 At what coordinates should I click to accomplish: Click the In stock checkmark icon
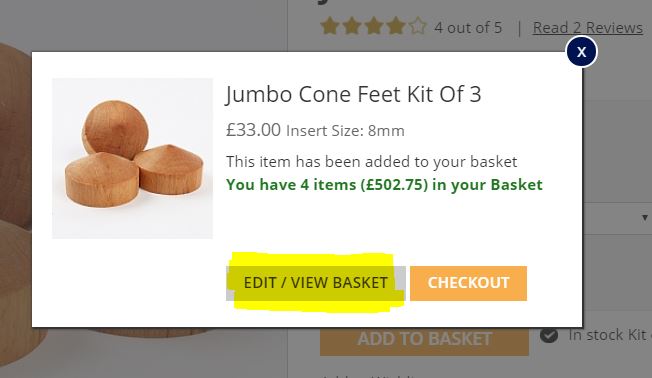549,335
